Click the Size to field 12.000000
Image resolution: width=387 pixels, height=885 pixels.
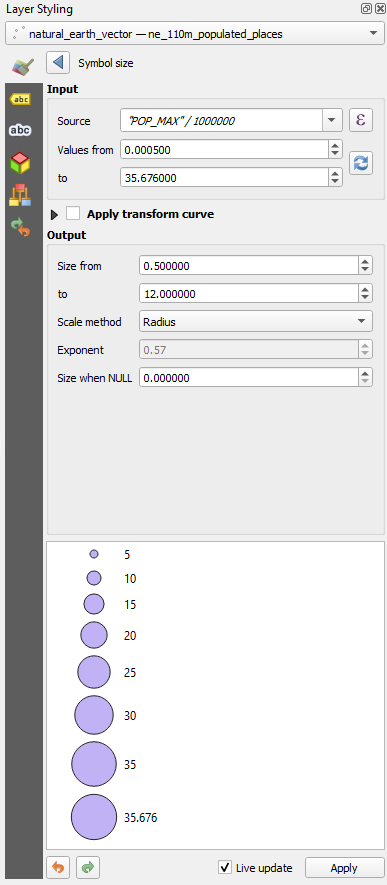click(248, 294)
